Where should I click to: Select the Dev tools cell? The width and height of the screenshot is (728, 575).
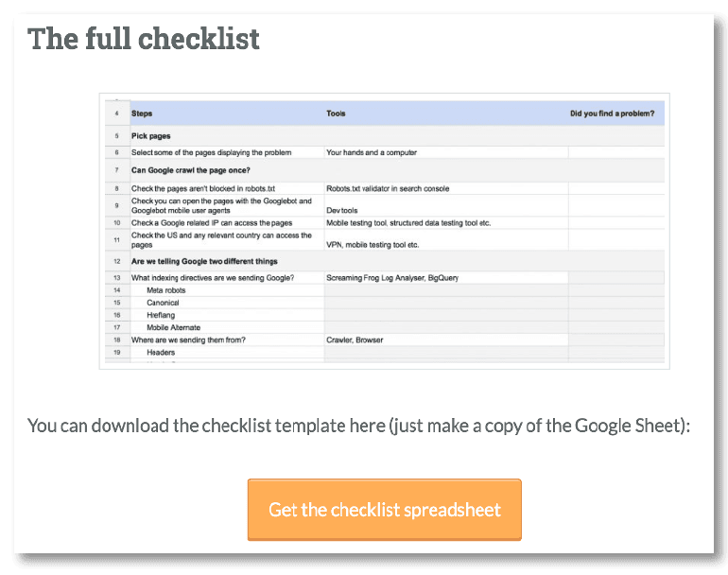click(x=342, y=210)
